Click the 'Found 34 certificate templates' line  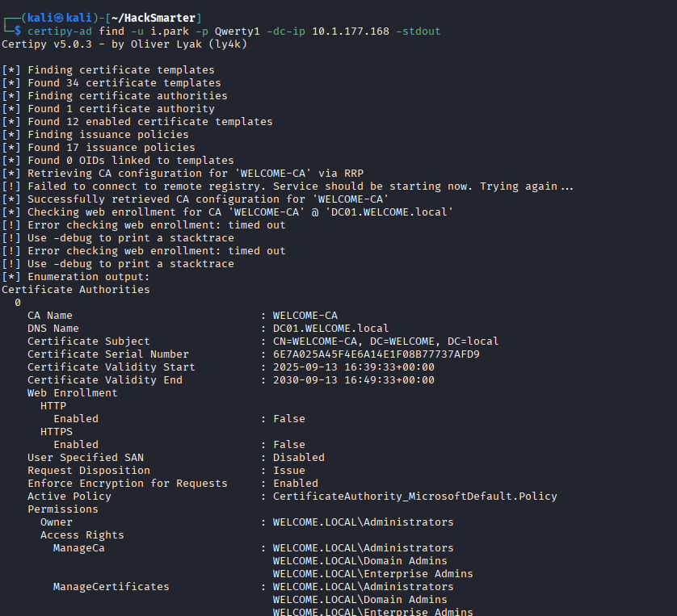tap(124, 82)
